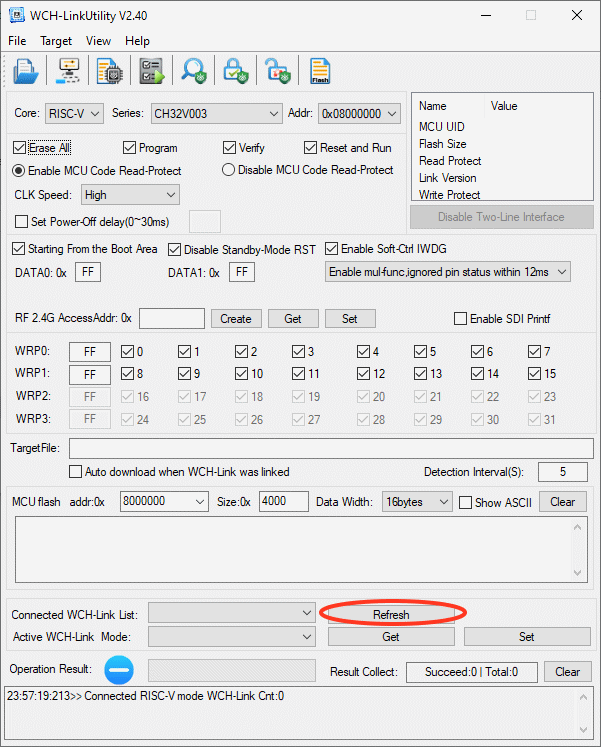Open the View menu
This screenshot has height=747, width=601.
(98, 41)
